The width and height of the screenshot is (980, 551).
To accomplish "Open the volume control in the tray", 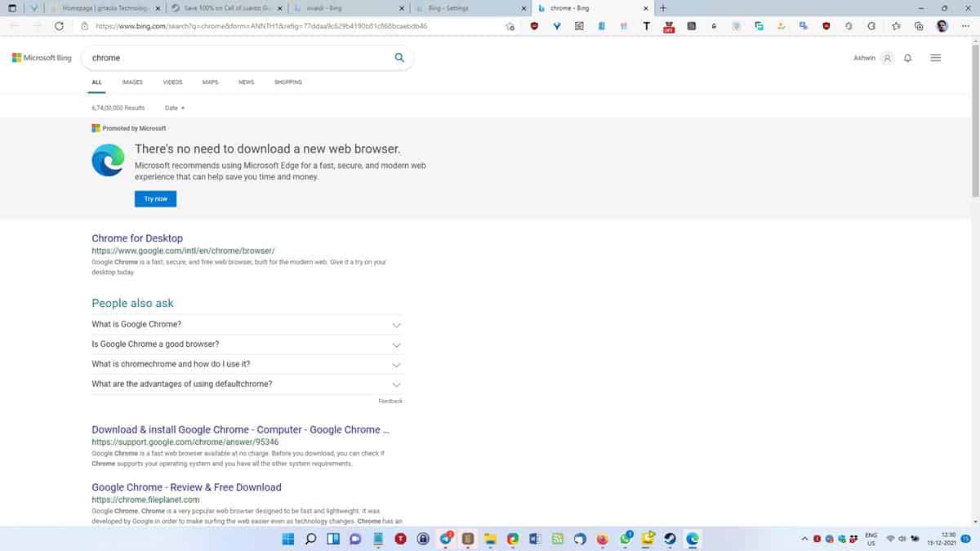I will click(902, 539).
